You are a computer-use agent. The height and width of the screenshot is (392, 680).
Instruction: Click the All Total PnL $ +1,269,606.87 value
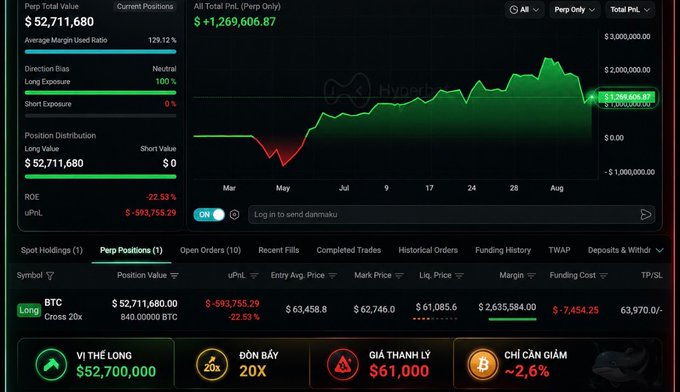coord(235,22)
